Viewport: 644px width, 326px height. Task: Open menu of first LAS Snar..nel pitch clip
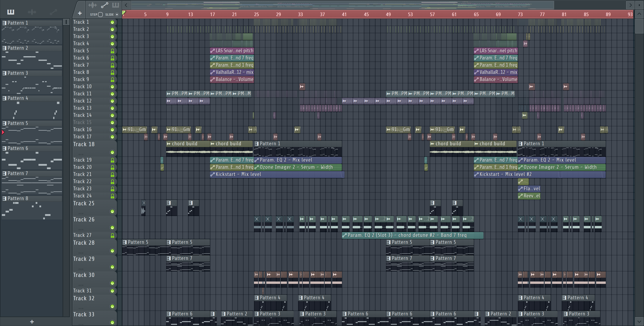click(x=212, y=51)
